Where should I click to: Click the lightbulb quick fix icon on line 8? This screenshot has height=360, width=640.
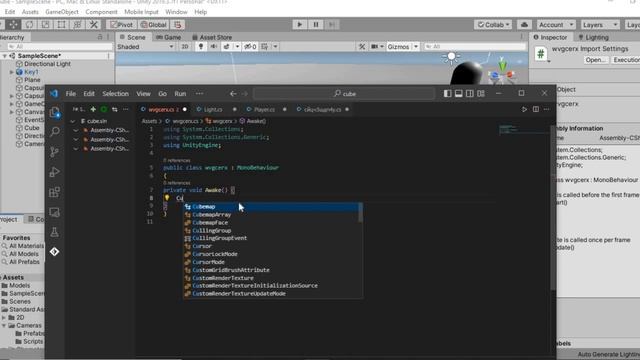(167, 198)
